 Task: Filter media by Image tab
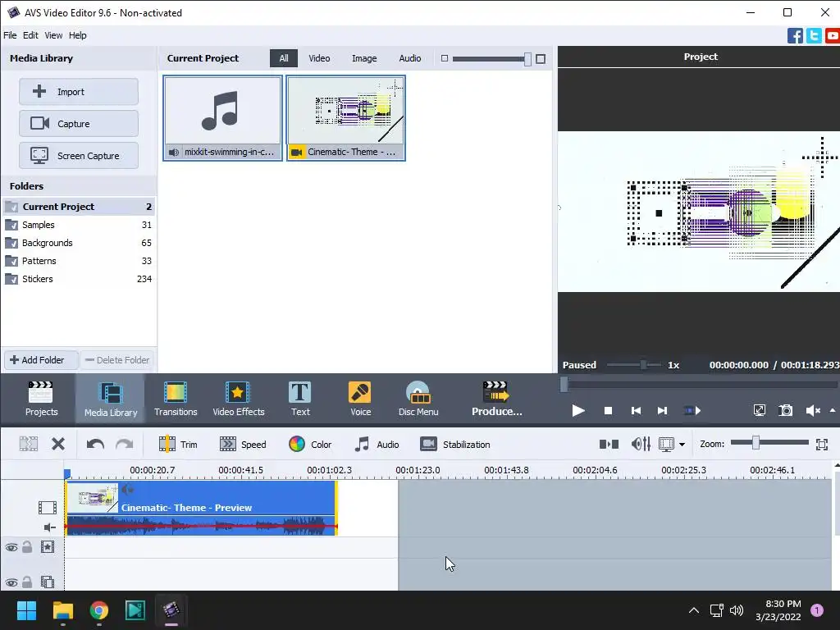(364, 58)
